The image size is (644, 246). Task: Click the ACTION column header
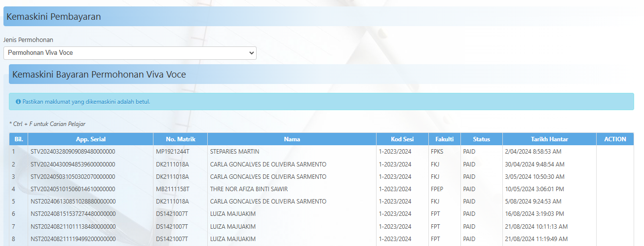615,139
